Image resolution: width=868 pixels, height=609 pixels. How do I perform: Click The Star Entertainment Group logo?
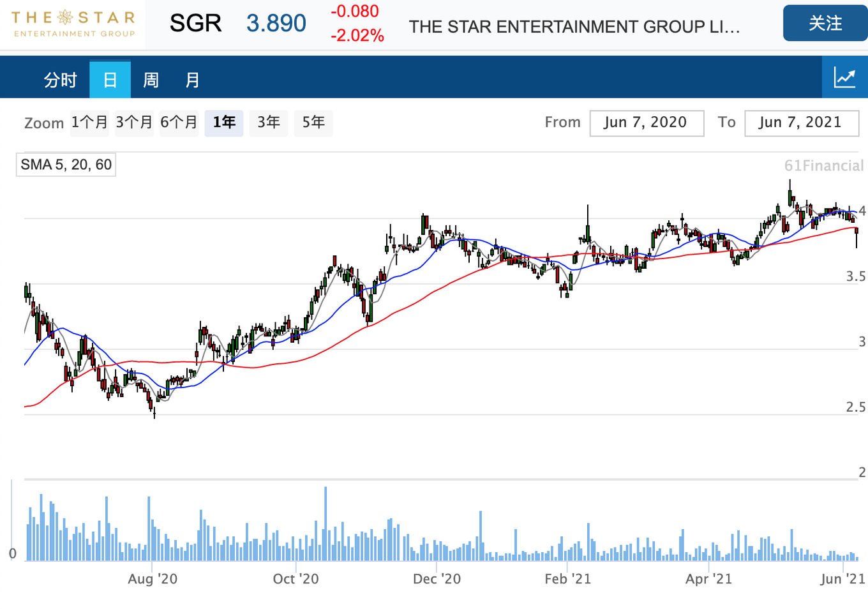pyautogui.click(x=73, y=24)
